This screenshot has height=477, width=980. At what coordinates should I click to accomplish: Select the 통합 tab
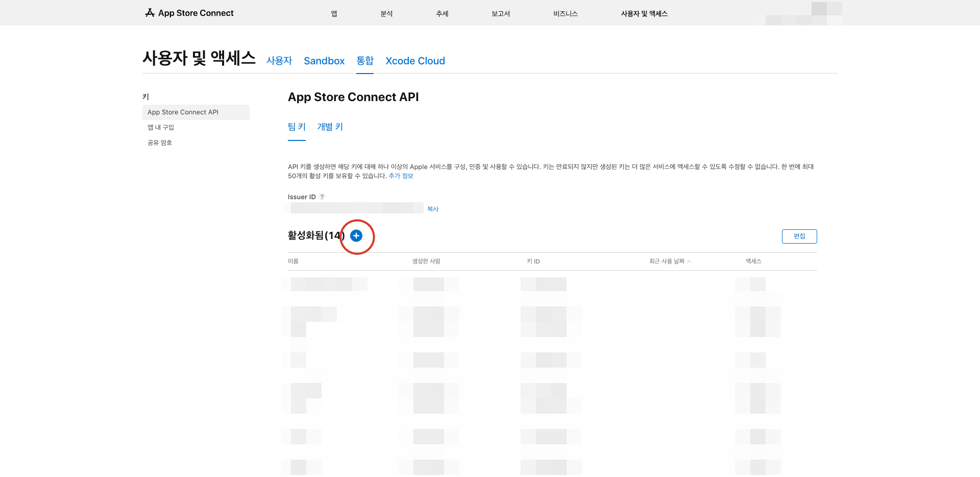[x=365, y=61]
